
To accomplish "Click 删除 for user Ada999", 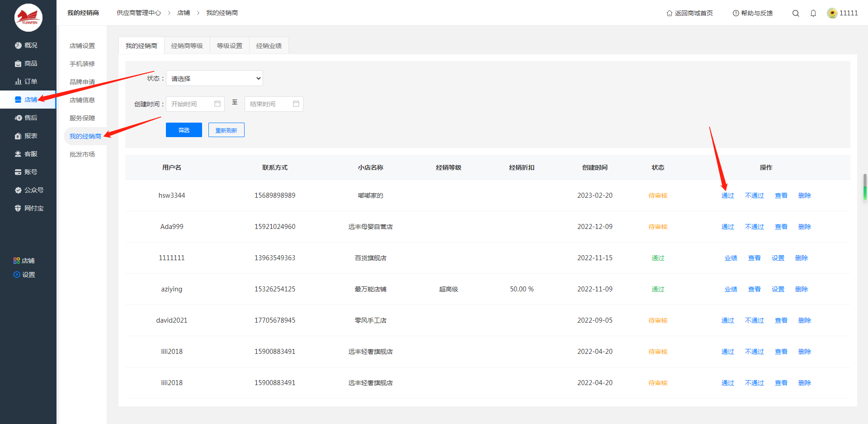I will (x=805, y=227).
